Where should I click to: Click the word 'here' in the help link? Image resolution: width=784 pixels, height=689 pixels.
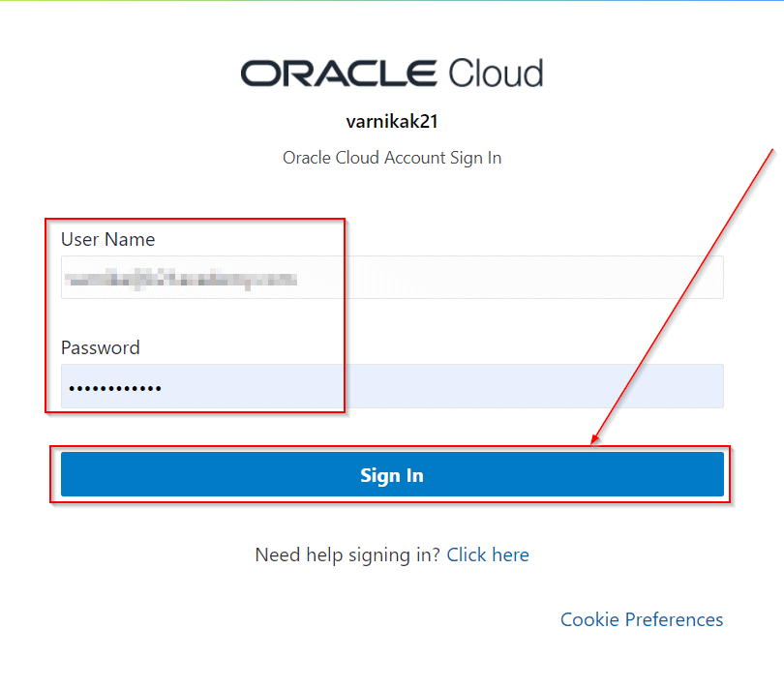(x=510, y=554)
